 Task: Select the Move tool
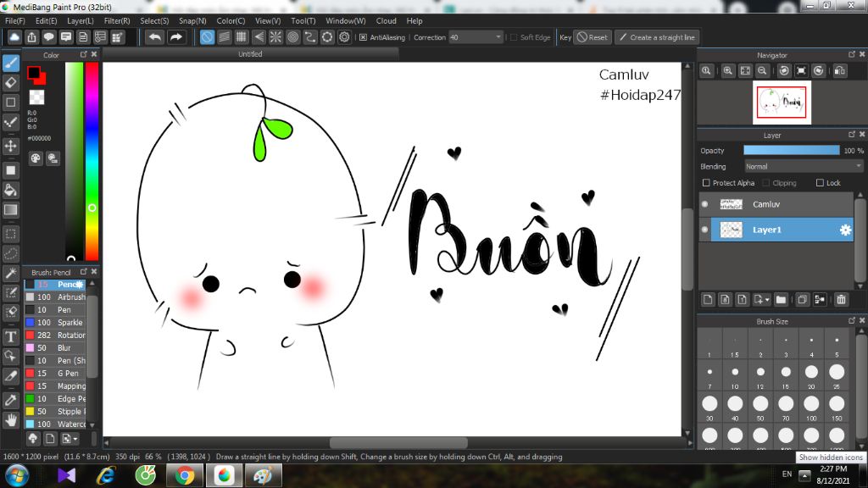[x=11, y=146]
